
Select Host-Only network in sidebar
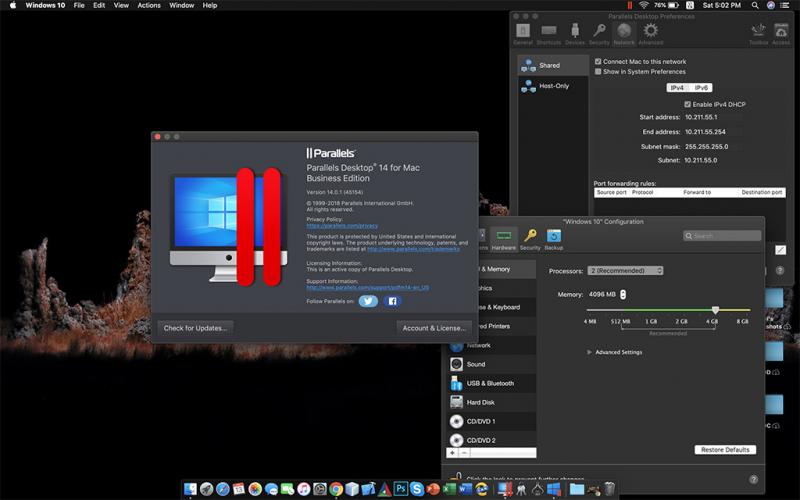[x=553, y=86]
